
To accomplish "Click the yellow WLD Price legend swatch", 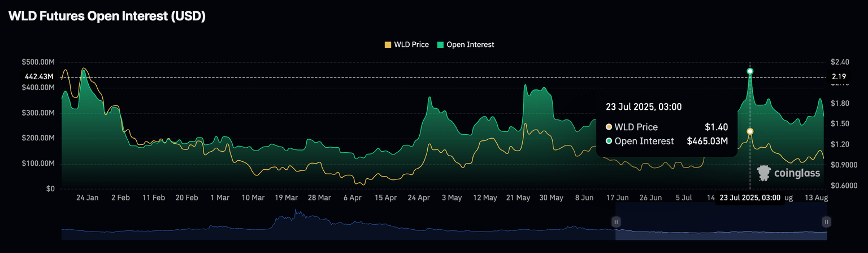I will [388, 45].
